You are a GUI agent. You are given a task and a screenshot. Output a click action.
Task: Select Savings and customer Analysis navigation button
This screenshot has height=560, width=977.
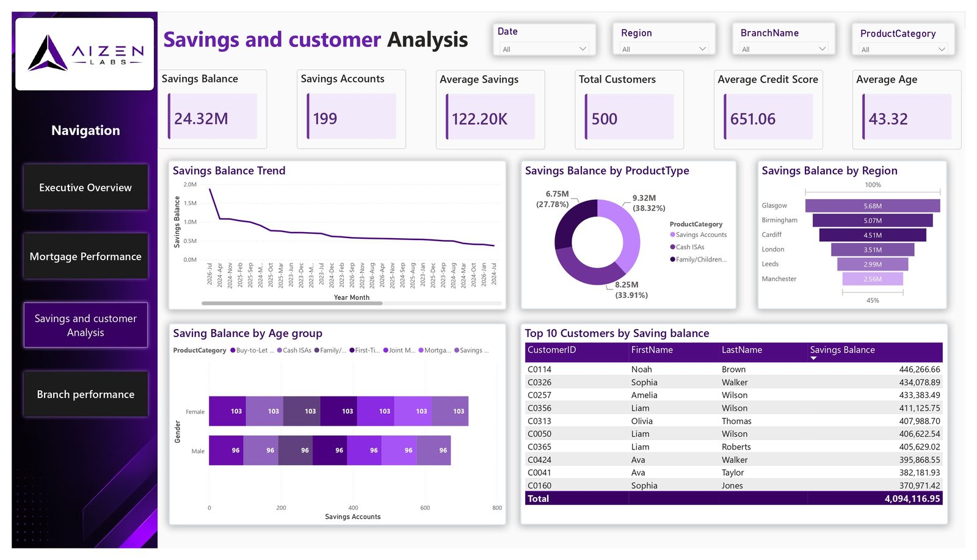click(x=85, y=325)
